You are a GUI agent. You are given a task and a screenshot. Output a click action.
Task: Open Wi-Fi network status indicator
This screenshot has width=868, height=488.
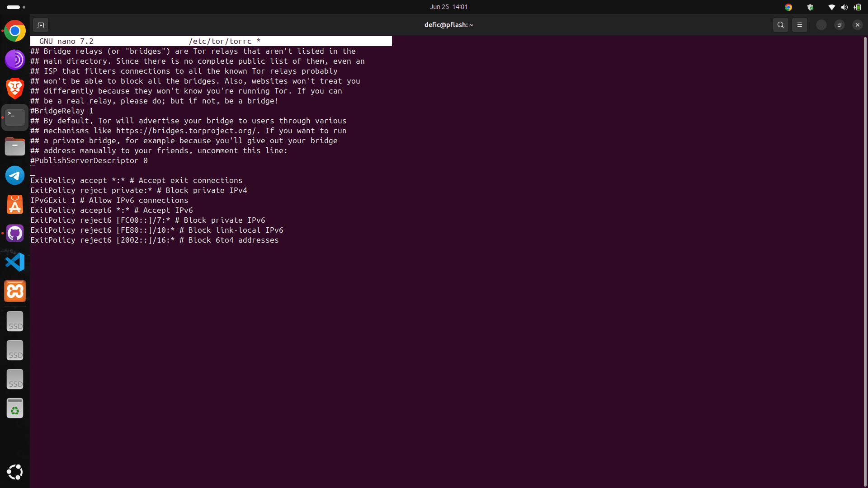point(831,7)
